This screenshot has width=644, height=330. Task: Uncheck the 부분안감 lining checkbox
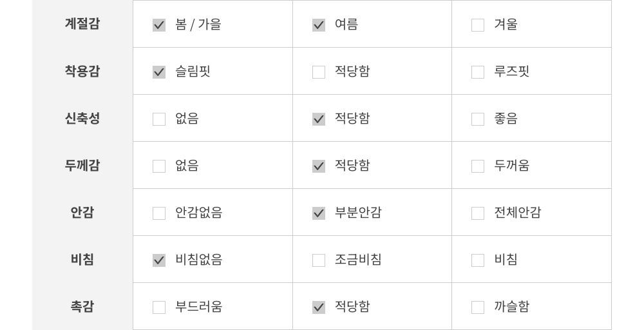coord(319,213)
